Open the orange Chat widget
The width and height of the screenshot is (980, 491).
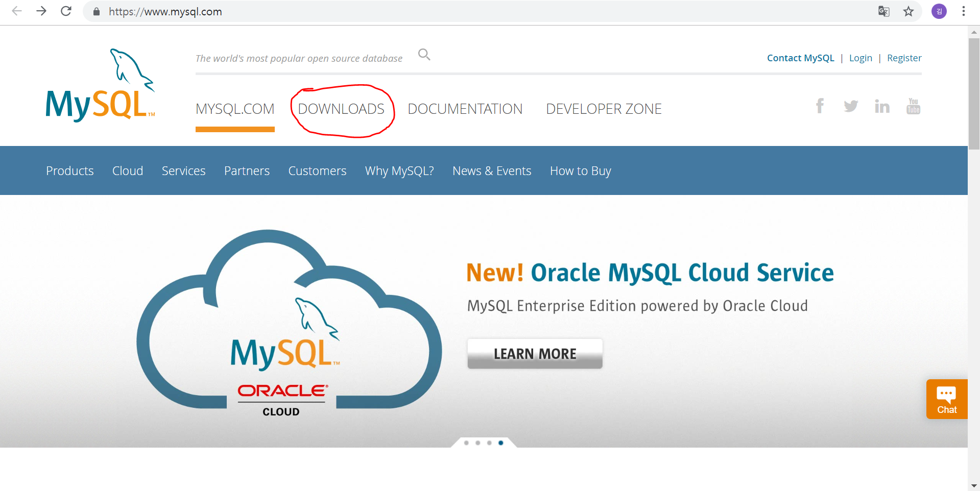point(947,399)
